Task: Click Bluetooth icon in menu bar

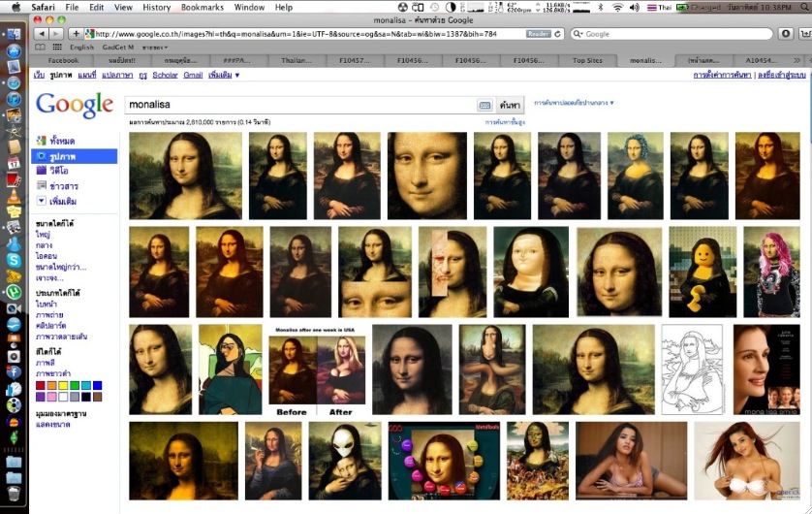Action: [601, 7]
